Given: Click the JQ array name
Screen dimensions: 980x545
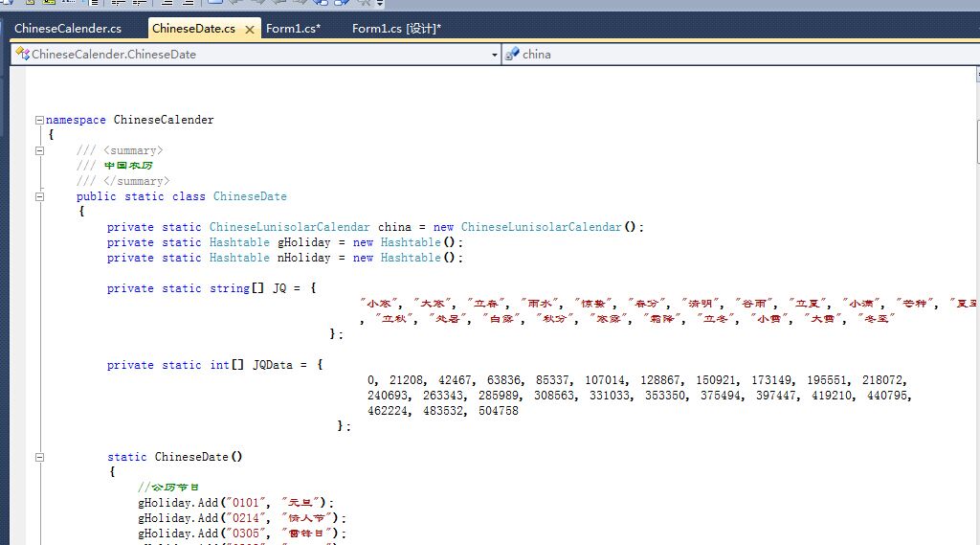Looking at the screenshot, I should coord(279,288).
